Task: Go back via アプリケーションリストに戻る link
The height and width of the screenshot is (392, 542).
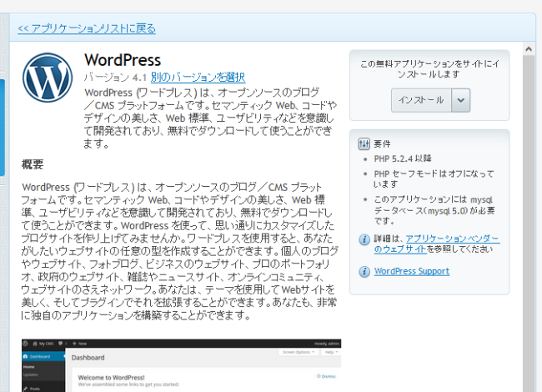Action: (x=87, y=28)
